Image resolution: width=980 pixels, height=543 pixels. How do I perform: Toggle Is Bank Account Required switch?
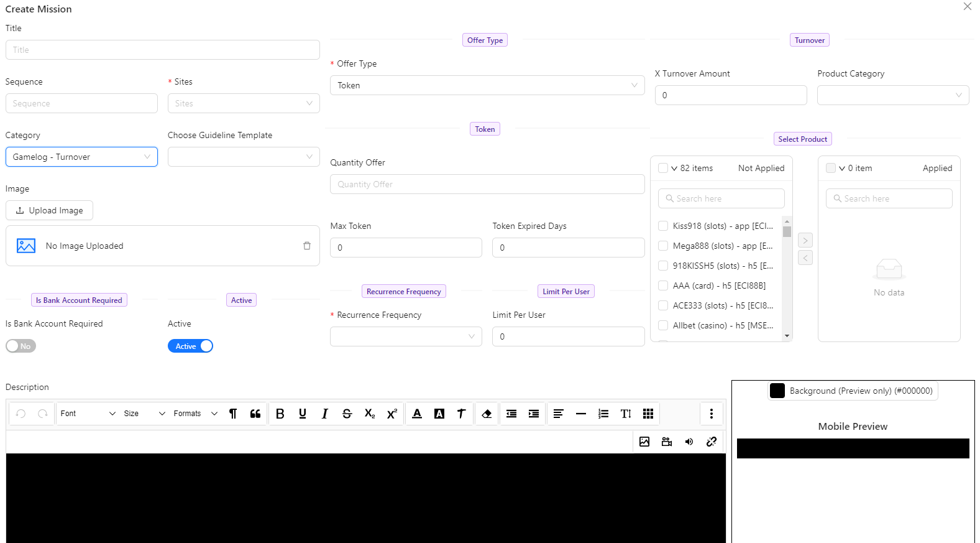(x=21, y=346)
